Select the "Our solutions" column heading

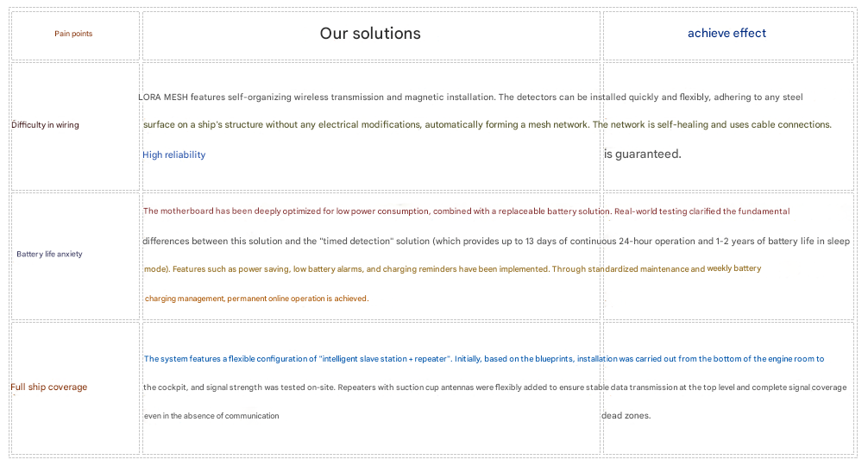coord(370,34)
